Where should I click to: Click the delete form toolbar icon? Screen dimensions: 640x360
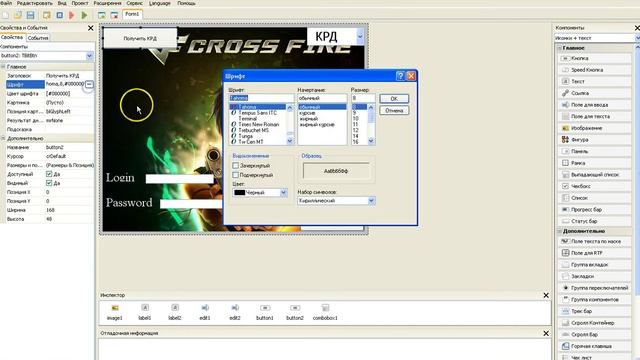tap(114, 15)
